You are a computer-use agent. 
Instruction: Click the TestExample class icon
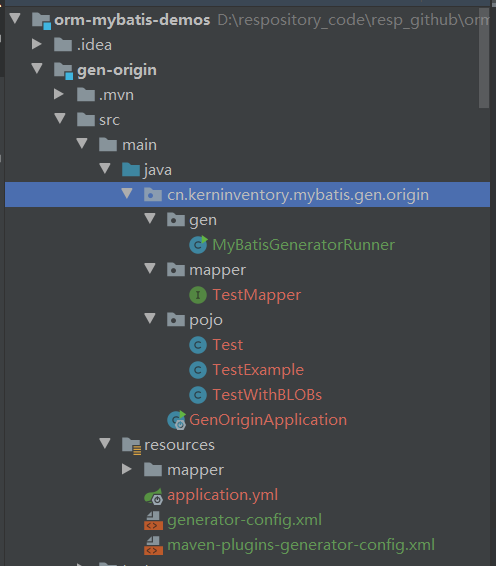tap(198, 370)
